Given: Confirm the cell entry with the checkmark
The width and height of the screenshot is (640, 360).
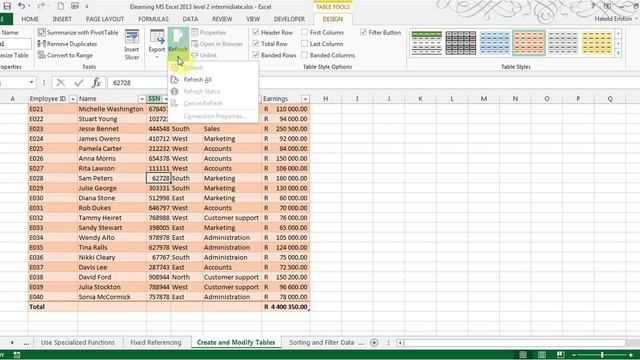Looking at the screenshot, I should [x=78, y=82].
